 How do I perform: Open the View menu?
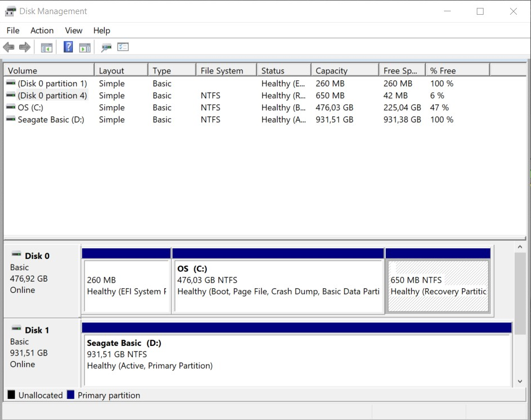pos(73,31)
